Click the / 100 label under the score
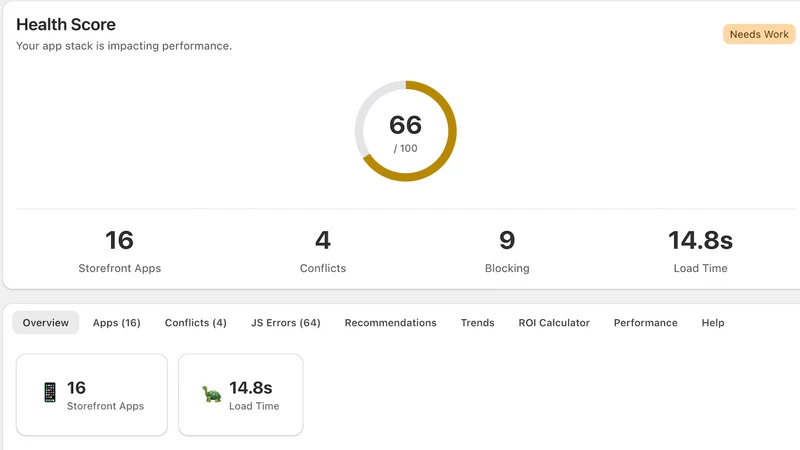This screenshot has width=800, height=450. tap(406, 148)
